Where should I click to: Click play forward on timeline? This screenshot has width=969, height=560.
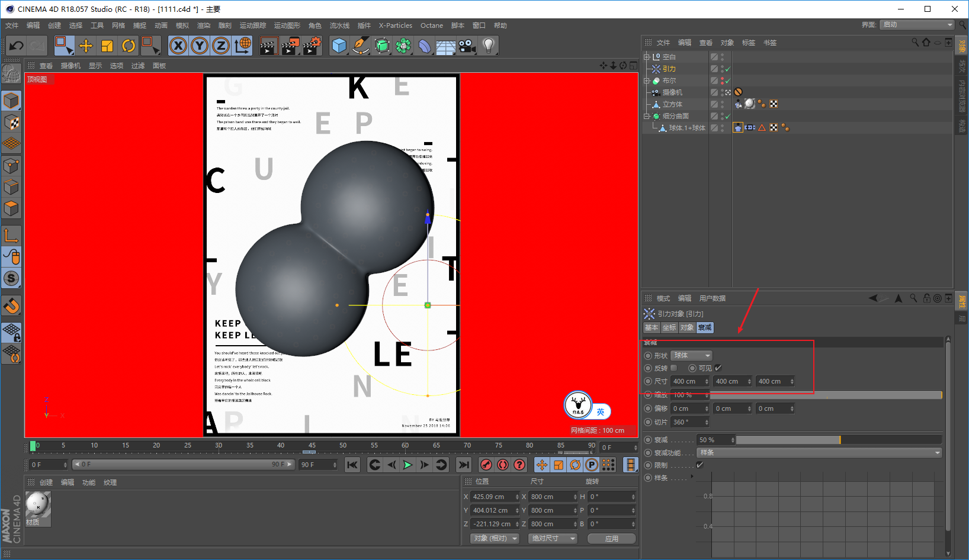(x=408, y=465)
